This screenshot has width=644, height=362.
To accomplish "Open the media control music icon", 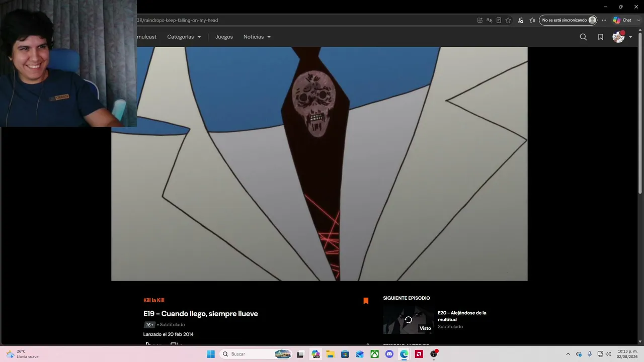I will click(520, 20).
